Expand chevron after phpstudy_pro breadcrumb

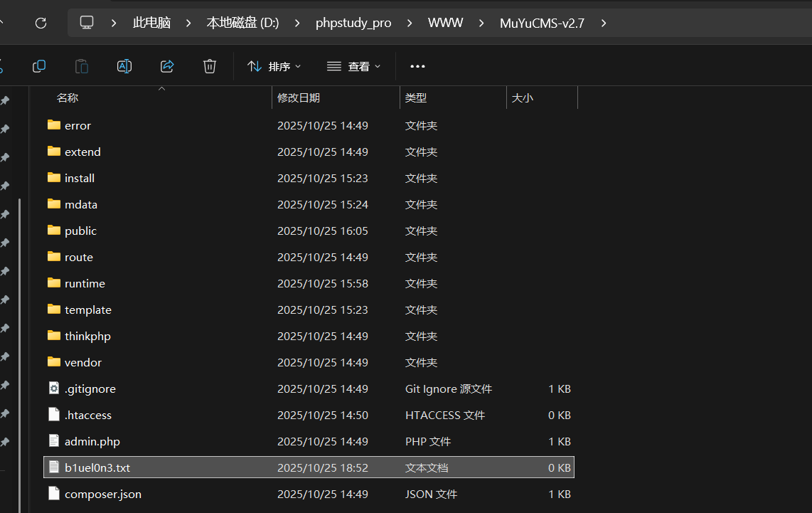(x=410, y=23)
